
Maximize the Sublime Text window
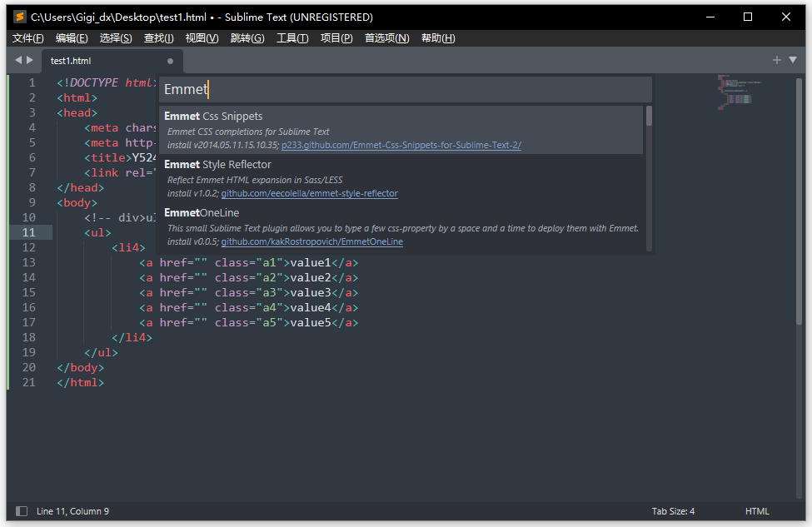748,17
